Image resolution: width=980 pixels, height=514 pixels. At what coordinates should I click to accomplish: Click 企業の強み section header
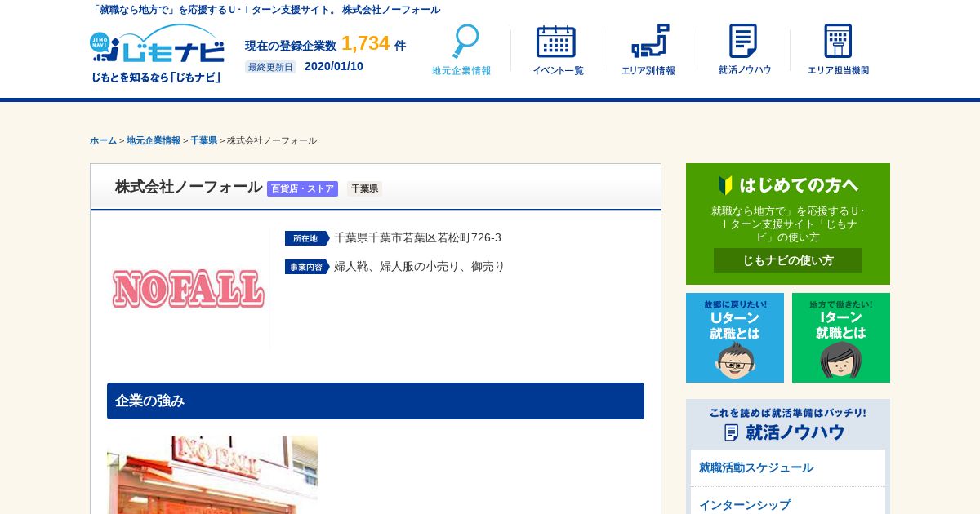click(x=376, y=401)
